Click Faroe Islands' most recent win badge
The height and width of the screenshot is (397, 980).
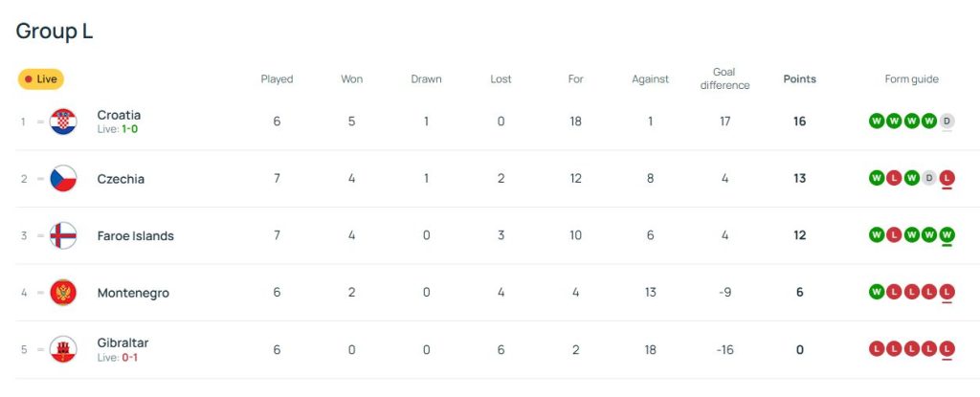click(947, 235)
